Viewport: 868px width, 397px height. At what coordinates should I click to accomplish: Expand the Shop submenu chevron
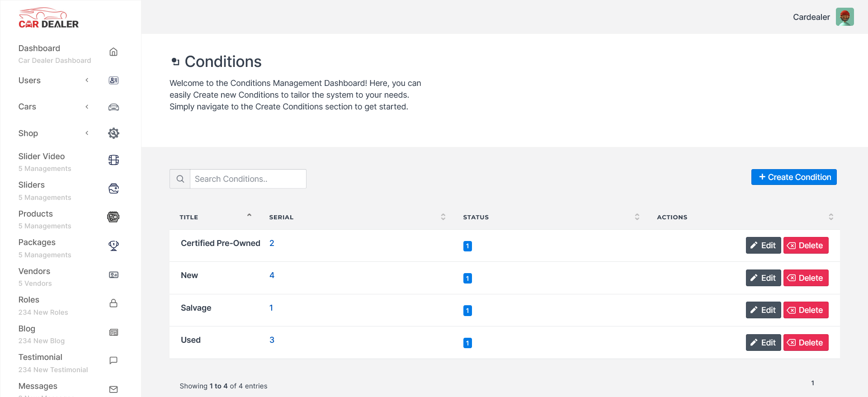(87, 133)
